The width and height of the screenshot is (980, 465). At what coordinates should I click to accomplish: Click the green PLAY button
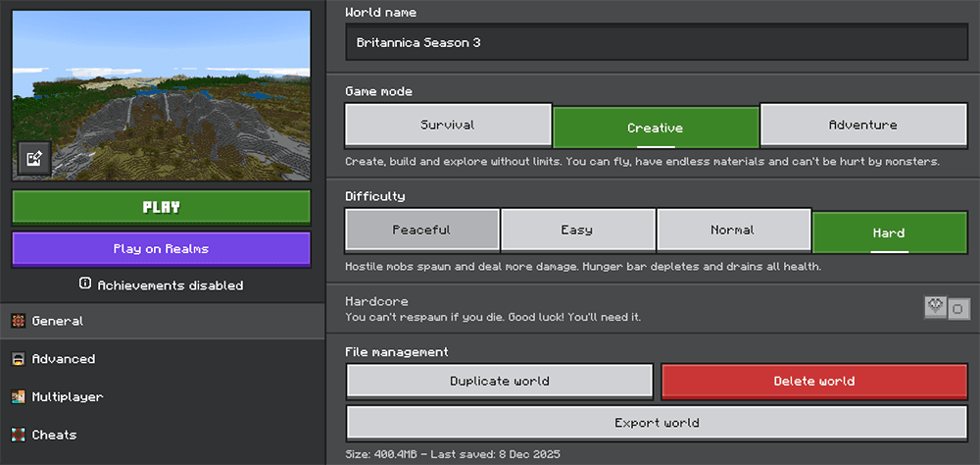[162, 207]
